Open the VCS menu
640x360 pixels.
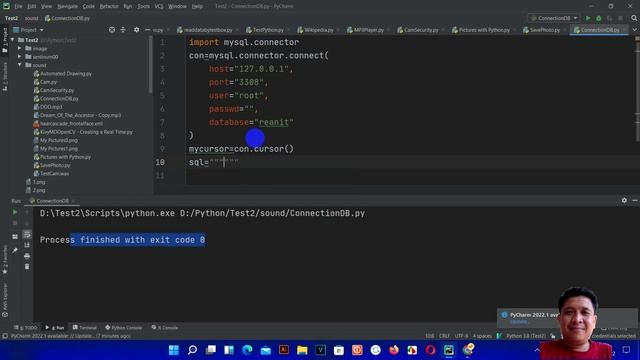click(x=159, y=6)
